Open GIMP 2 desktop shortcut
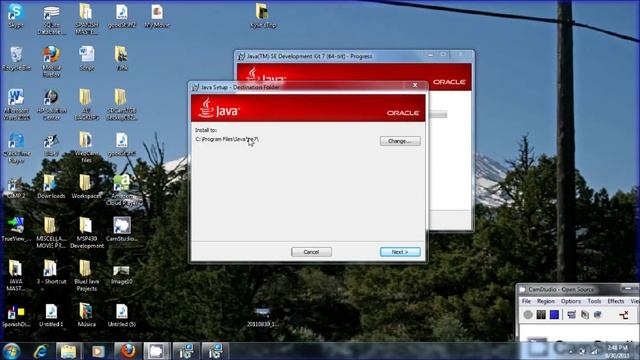Screen dimensions: 640x360 click(16, 187)
